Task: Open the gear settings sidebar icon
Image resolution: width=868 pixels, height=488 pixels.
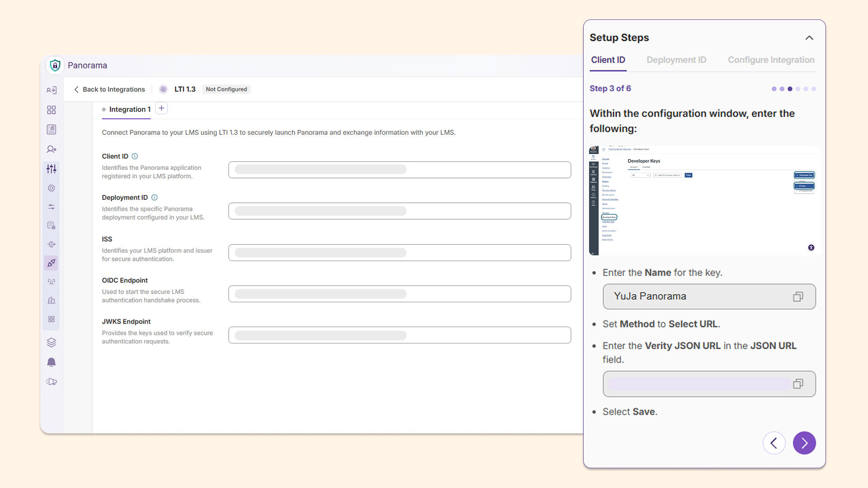Action: [x=52, y=188]
